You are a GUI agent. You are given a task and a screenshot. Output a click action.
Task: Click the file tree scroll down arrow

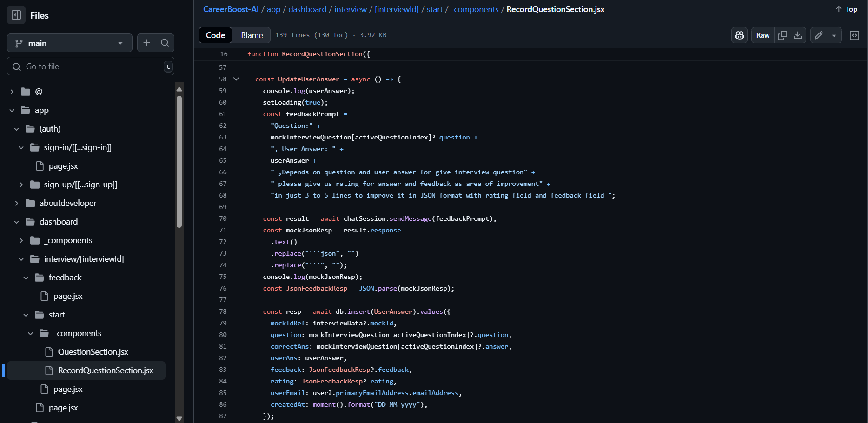(179, 419)
